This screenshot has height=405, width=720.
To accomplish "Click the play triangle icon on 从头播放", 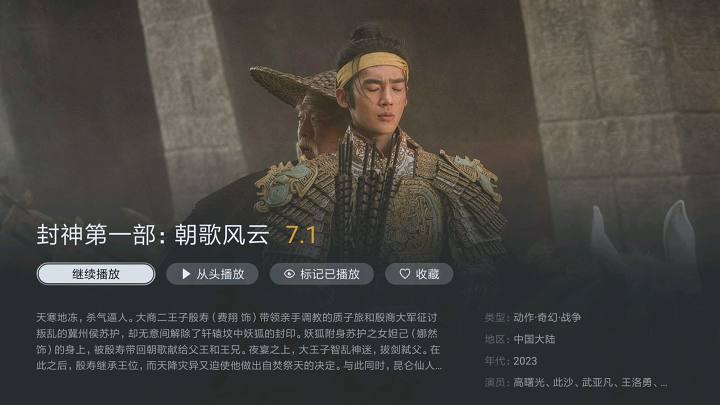I will (x=186, y=274).
